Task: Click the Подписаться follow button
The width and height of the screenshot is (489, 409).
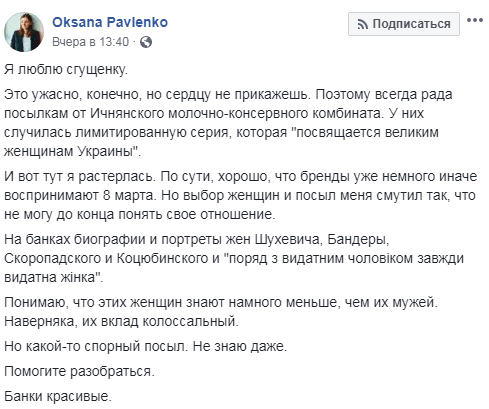Action: coord(404,24)
